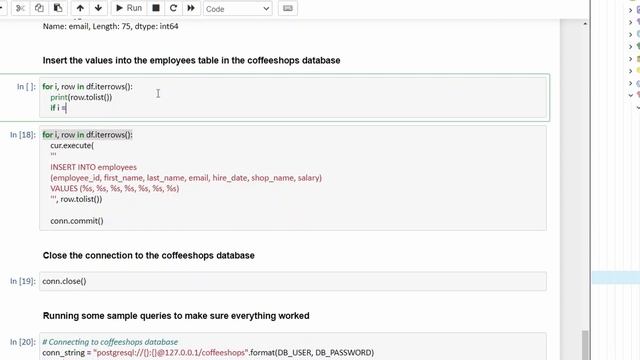Click the 'VALUES (%s, %s...' line
Screen dimensions: 640x360
coord(115,188)
